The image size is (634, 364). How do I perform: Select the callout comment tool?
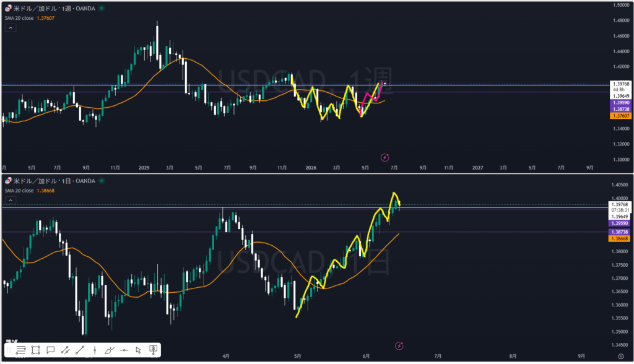pyautogui.click(x=51, y=350)
